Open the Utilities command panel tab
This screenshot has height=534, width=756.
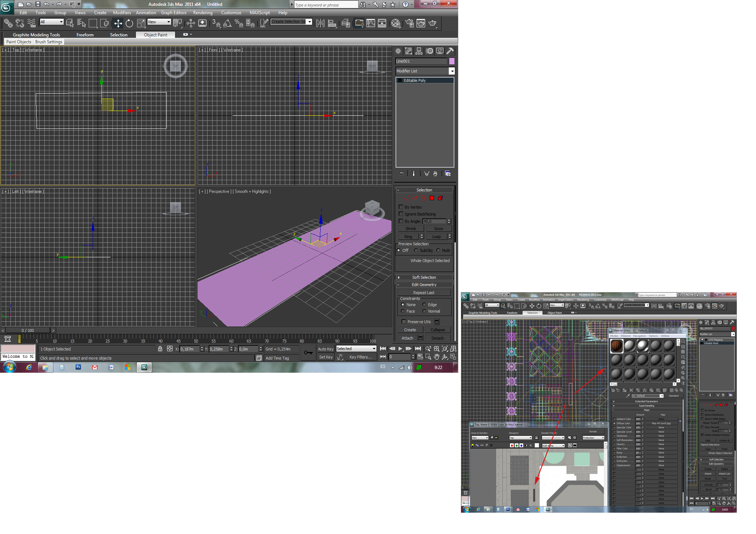[x=450, y=51]
